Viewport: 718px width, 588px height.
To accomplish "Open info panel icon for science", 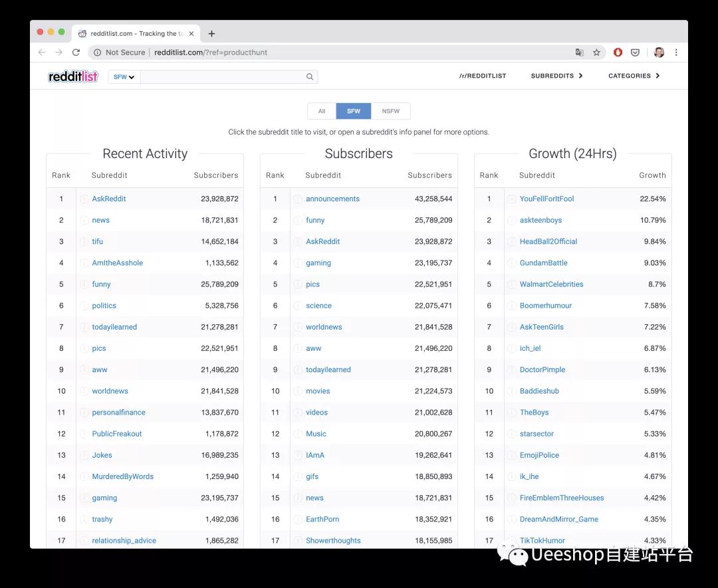I will coord(298,305).
